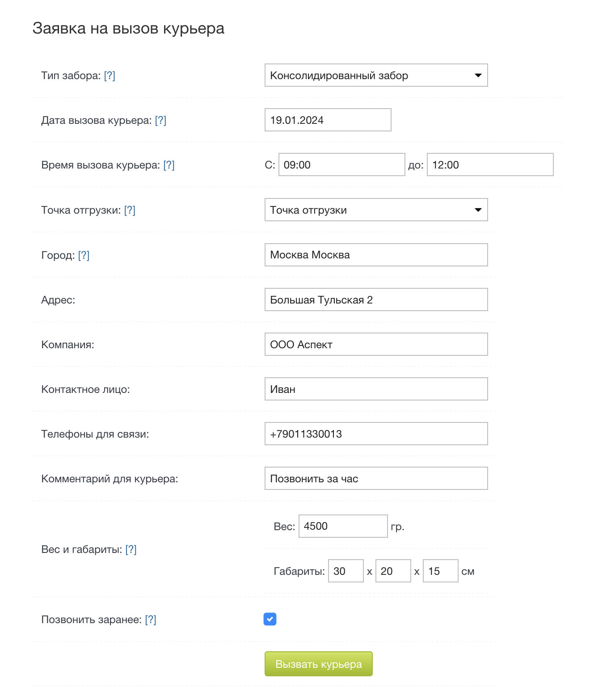Click the dimension field showing 15
The height and width of the screenshot is (700, 590).
coord(440,571)
